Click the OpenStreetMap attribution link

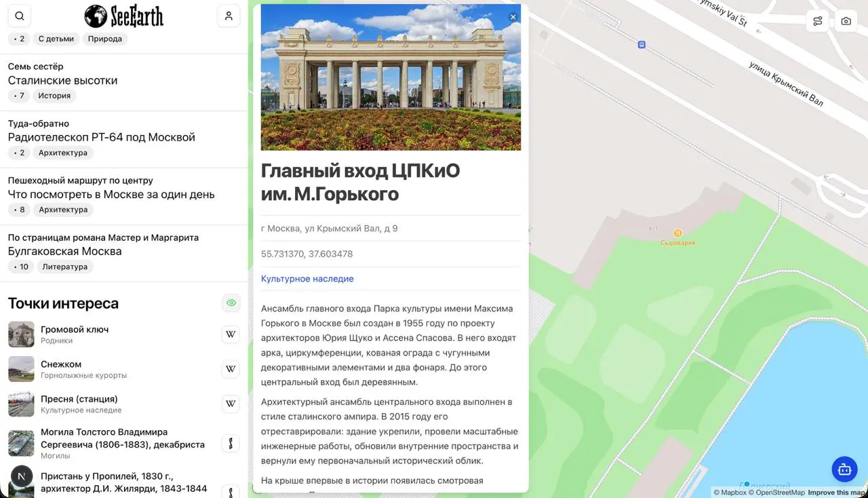[776, 493]
